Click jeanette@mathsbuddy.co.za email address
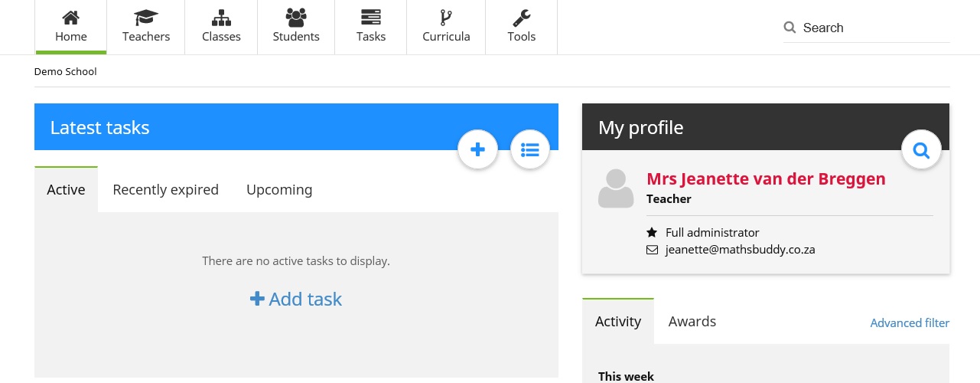 click(740, 250)
